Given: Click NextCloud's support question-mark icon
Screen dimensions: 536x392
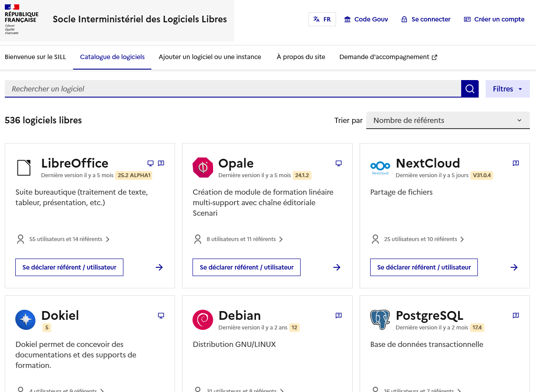Looking at the screenshot, I should pyautogui.click(x=515, y=163).
